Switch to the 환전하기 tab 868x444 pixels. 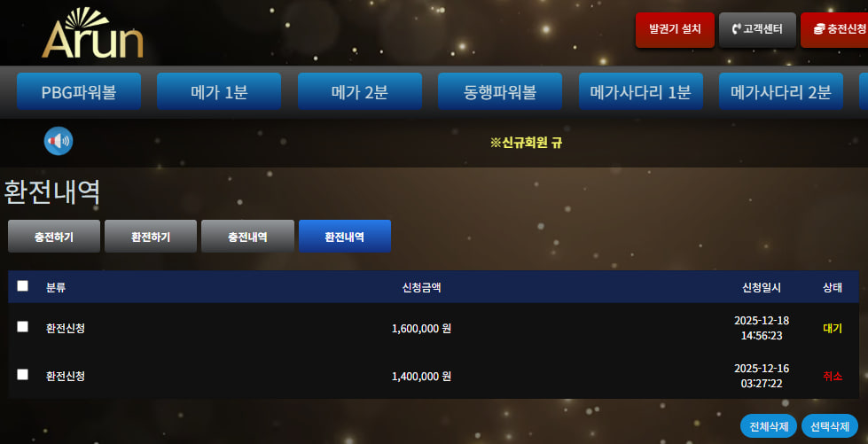(x=151, y=237)
